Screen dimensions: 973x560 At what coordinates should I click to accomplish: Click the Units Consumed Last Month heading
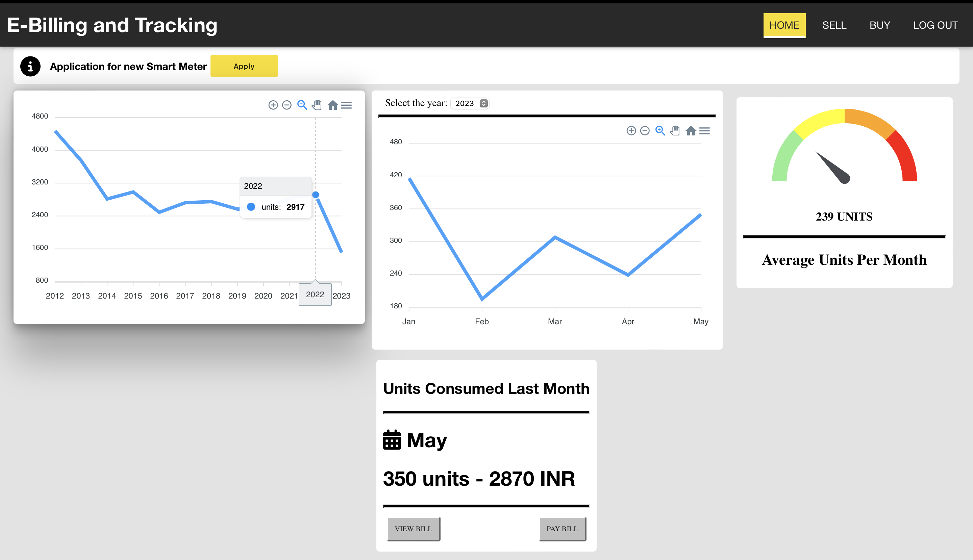click(x=486, y=388)
